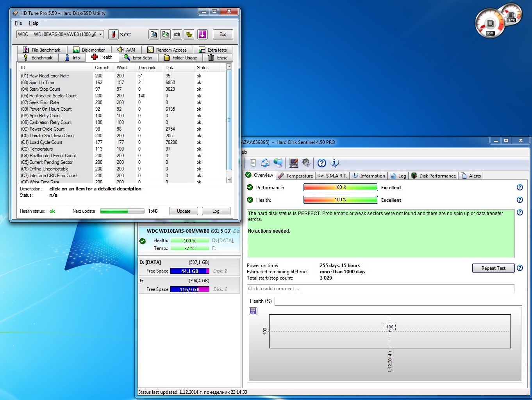Image resolution: width=532 pixels, height=400 pixels.
Task: Click help icon beside the Performance bar
Action: click(520, 187)
